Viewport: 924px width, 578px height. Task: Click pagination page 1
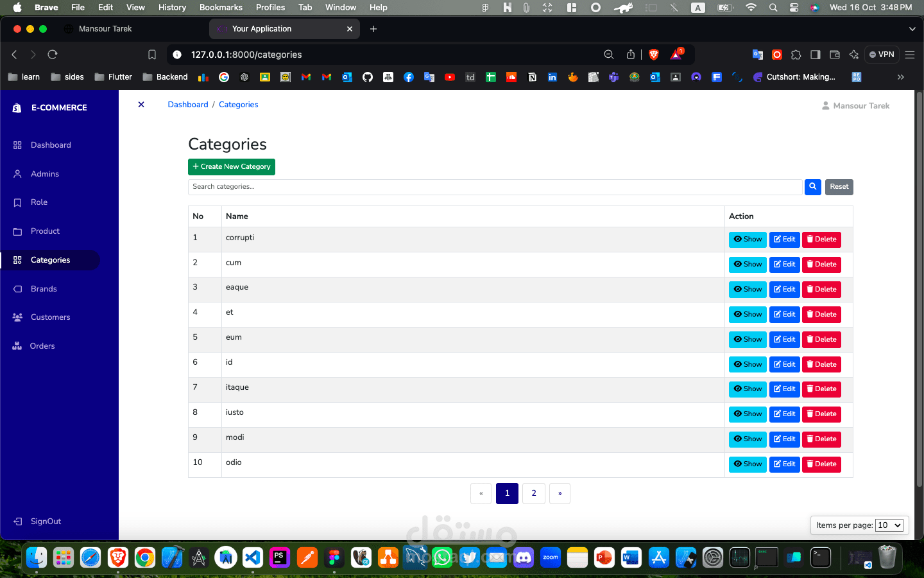click(x=507, y=493)
